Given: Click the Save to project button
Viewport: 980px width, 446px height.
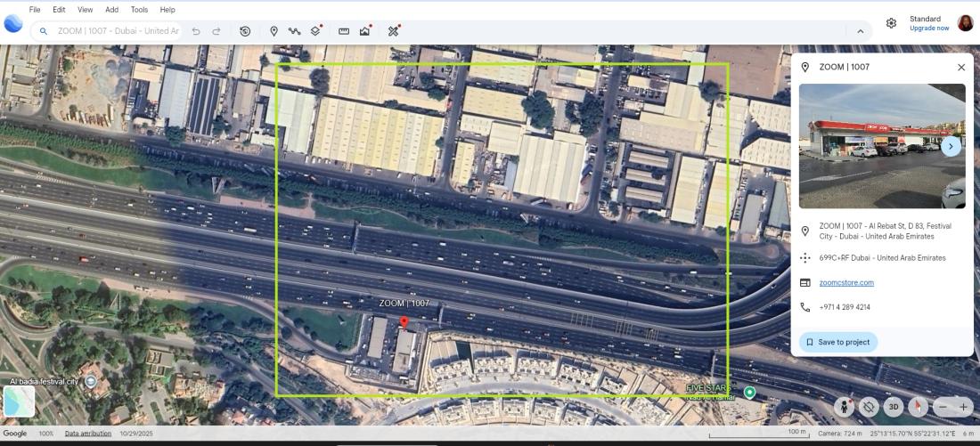Looking at the screenshot, I should click(838, 342).
